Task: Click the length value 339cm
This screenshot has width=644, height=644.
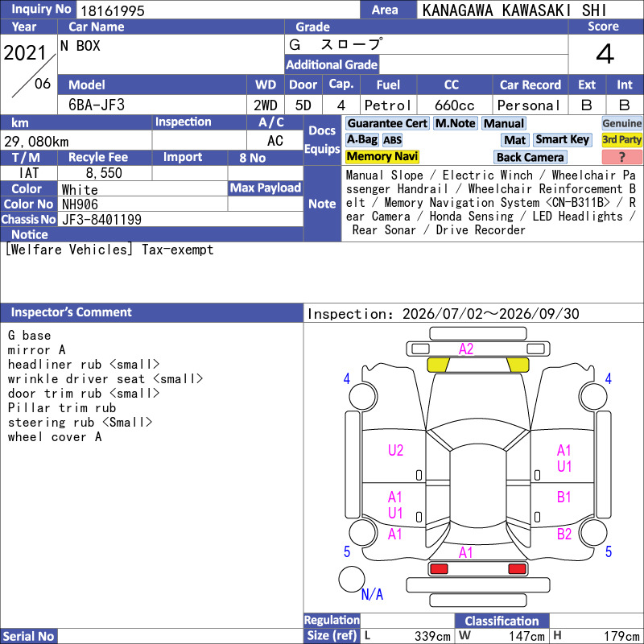Action: pyautogui.click(x=432, y=636)
